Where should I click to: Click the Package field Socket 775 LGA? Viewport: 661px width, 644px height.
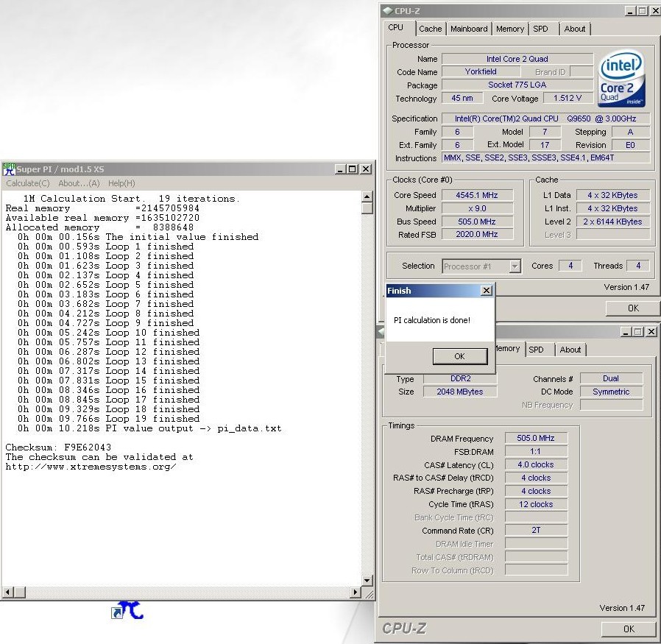coord(517,85)
